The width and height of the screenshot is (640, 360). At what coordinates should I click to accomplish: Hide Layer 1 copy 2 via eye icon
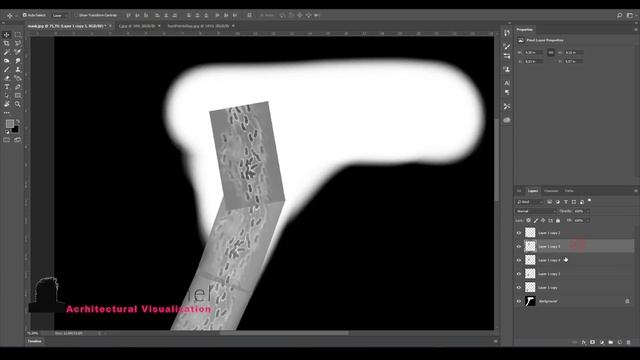(x=519, y=233)
